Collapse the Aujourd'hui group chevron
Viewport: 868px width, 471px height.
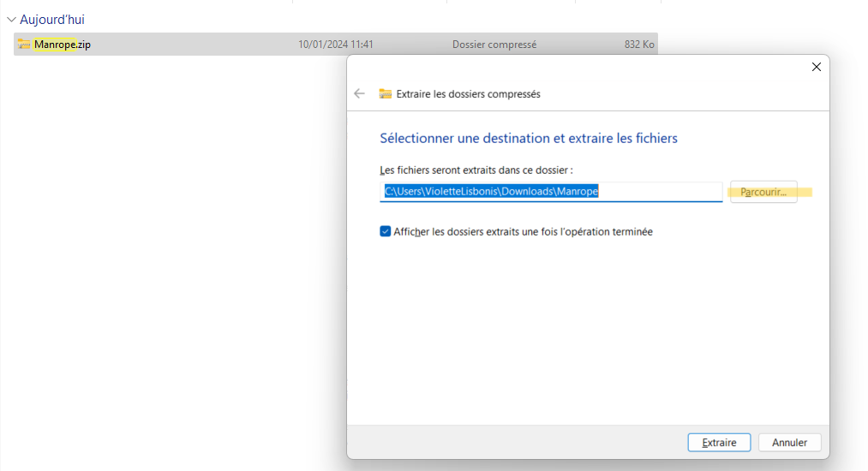tap(11, 20)
